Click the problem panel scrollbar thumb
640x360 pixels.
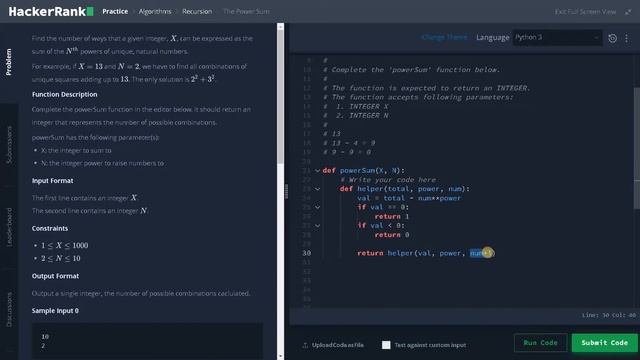point(280,96)
